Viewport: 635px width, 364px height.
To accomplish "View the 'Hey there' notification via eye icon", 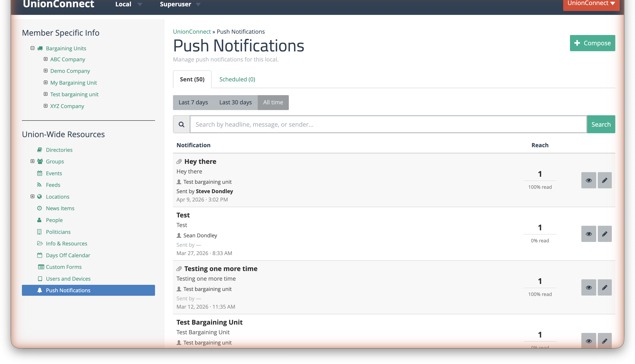I will click(x=588, y=180).
